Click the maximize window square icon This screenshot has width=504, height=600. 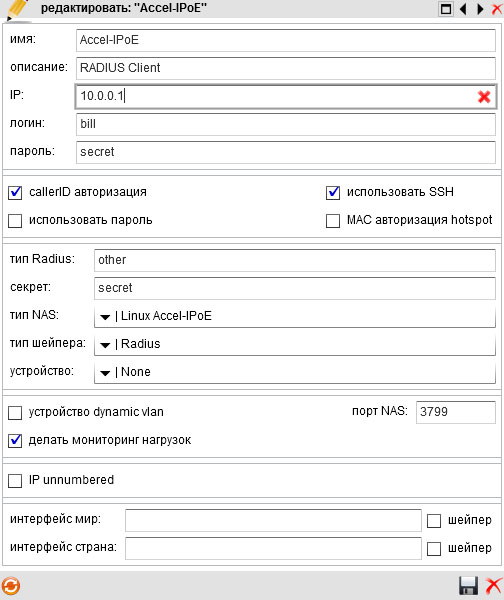click(x=446, y=9)
